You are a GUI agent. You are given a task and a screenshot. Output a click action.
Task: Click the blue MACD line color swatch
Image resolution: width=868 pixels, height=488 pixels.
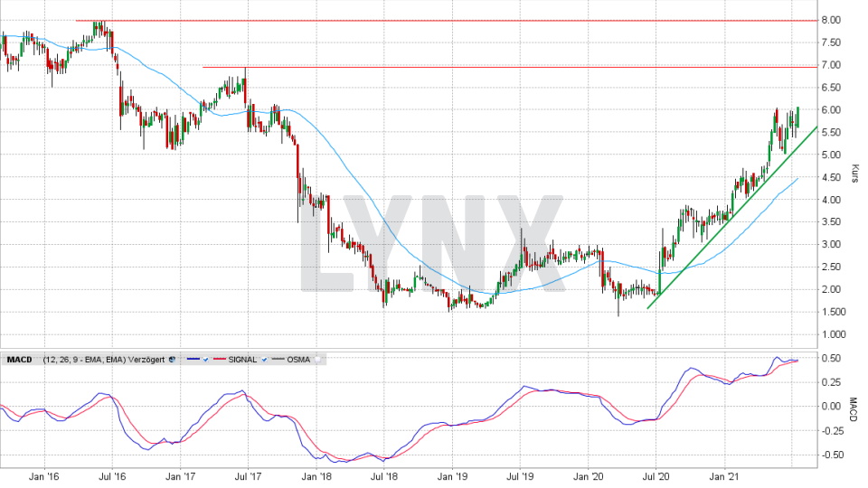point(193,359)
